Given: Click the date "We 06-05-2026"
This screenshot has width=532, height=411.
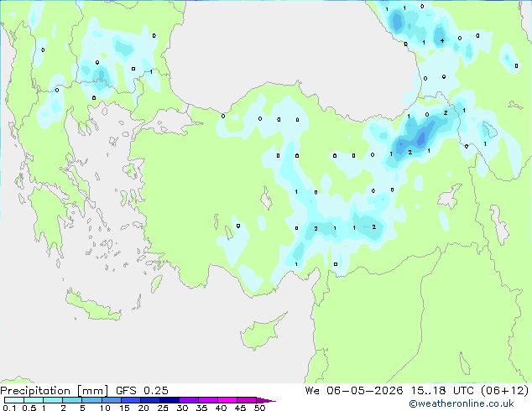Looking at the screenshot, I should 354,391.
